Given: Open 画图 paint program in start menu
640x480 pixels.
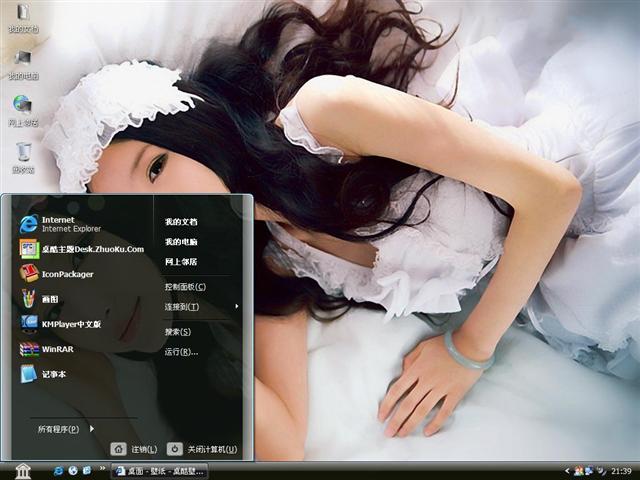Looking at the screenshot, I should coord(39,299).
